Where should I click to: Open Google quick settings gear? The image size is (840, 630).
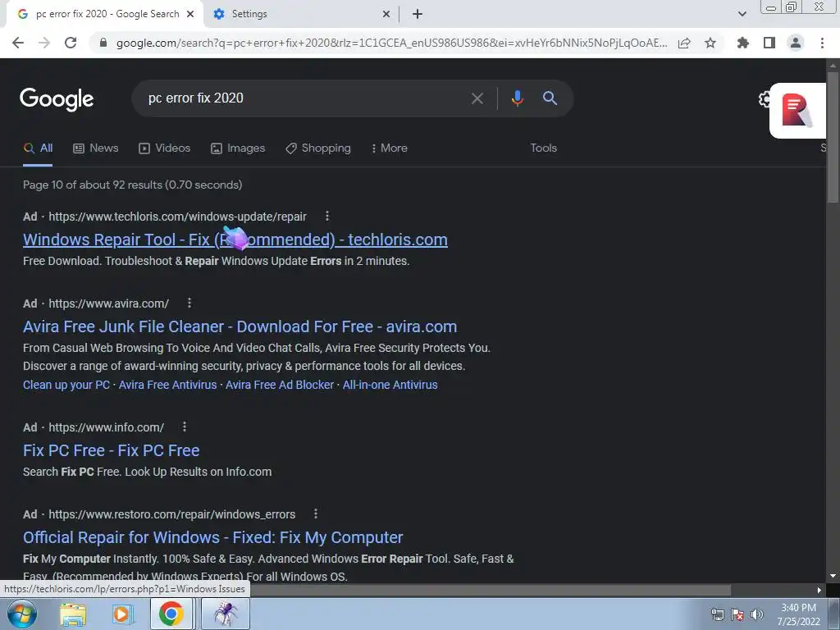[764, 99]
